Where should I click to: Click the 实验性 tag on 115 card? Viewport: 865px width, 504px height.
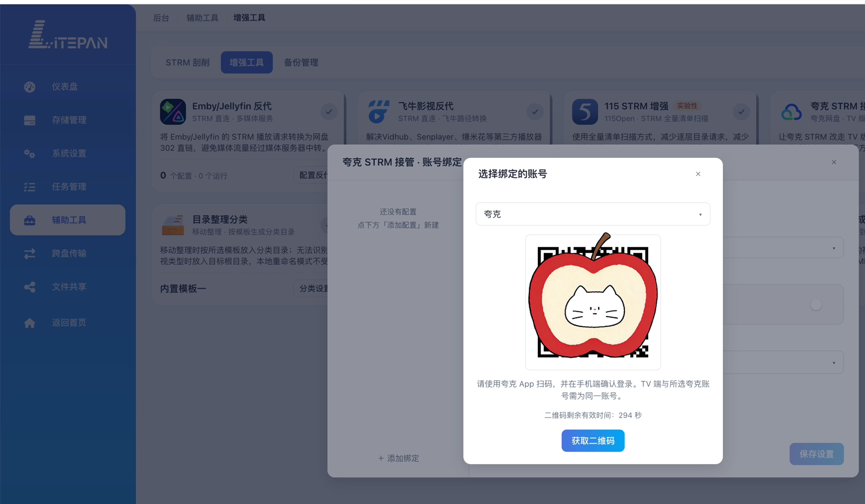pyautogui.click(x=687, y=106)
